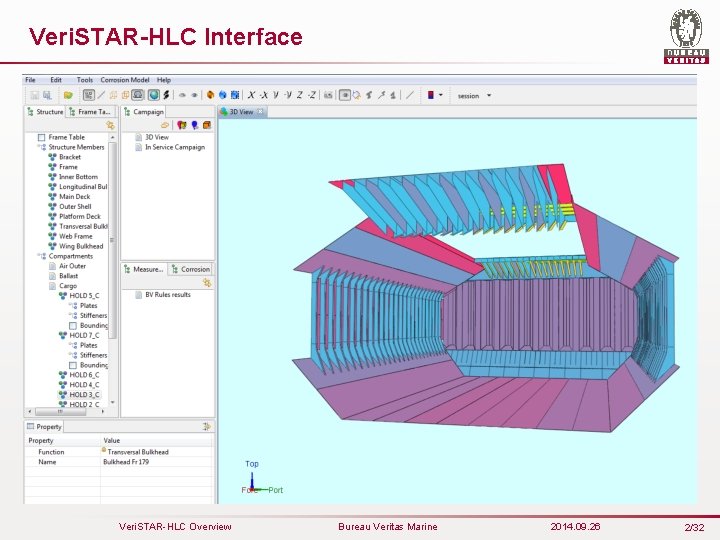
Task: Set view along -X axis
Action: [264, 95]
